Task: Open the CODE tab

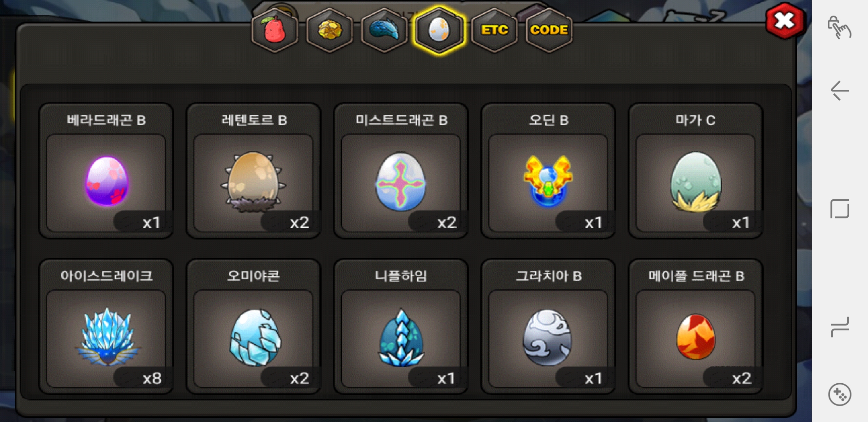Action: [549, 30]
